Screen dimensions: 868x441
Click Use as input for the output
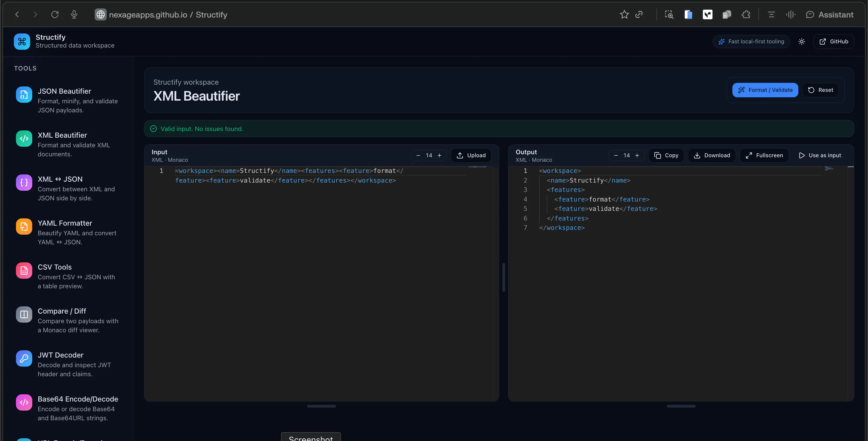(819, 155)
